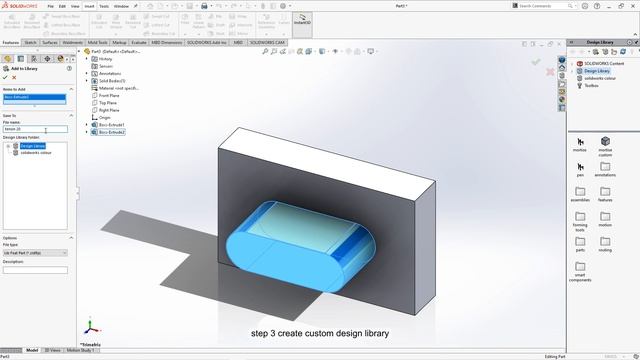Open the forming tools folder
640x360 pixels.
pos(580,222)
